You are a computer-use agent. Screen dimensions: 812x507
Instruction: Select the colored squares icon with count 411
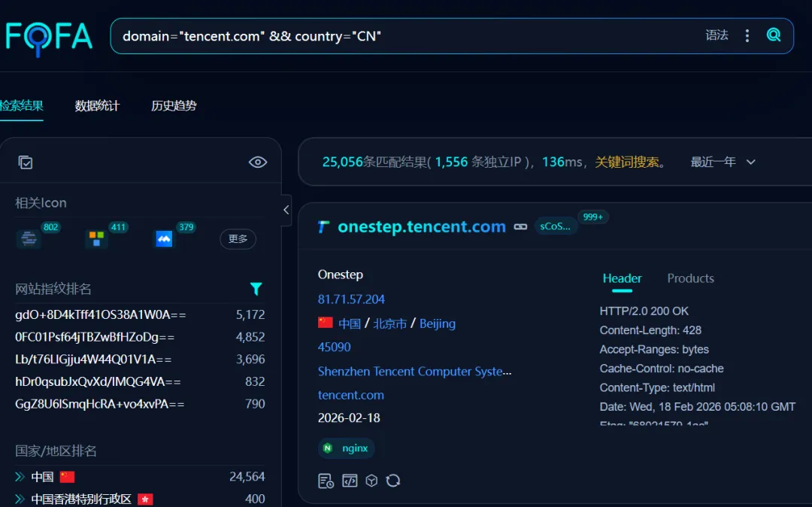pos(96,238)
